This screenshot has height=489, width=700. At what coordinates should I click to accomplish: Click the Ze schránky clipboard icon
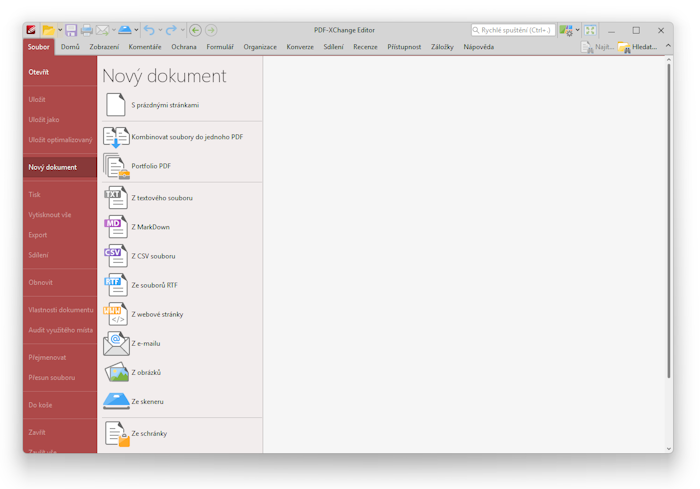117,434
